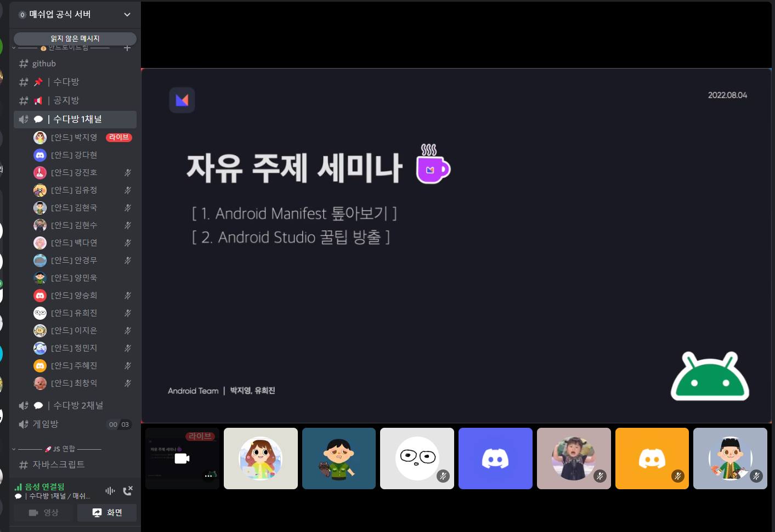Select the blue Discord logo video tile
This screenshot has height=532, width=775.
coord(495,459)
